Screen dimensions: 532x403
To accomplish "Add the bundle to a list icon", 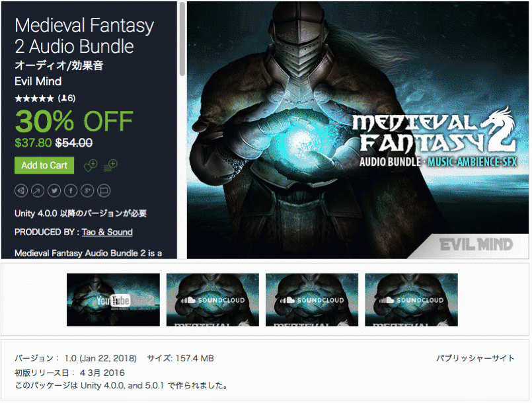I will coord(110,166).
